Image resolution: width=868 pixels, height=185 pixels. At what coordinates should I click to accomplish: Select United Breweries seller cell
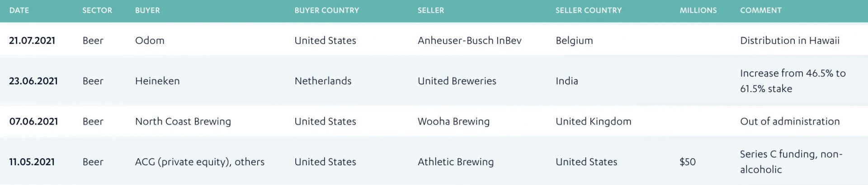click(x=457, y=81)
